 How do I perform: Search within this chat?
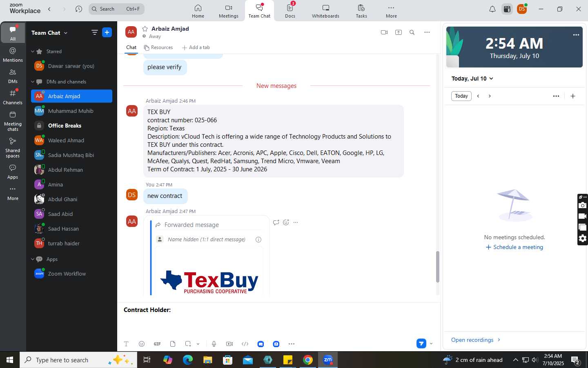point(412,32)
